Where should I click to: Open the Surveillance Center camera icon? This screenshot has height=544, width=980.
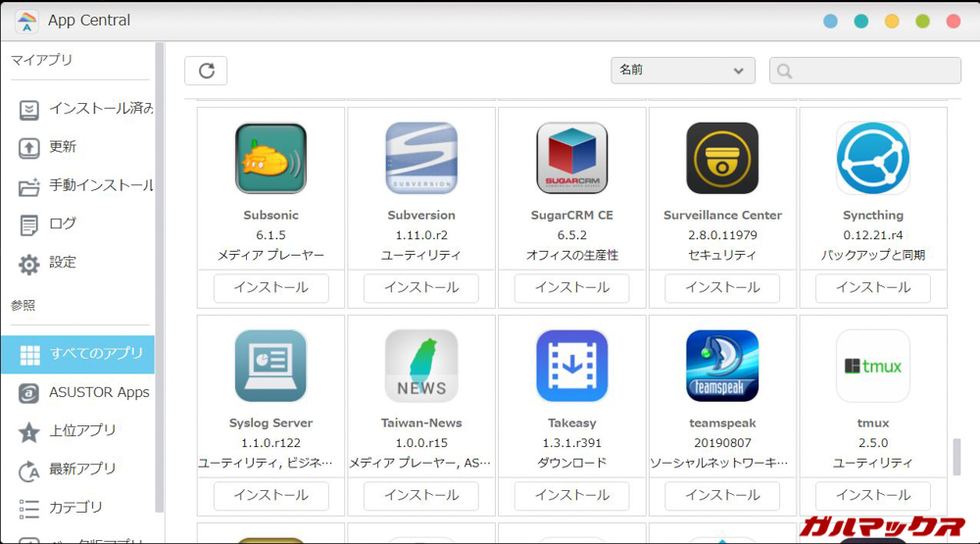(722, 159)
